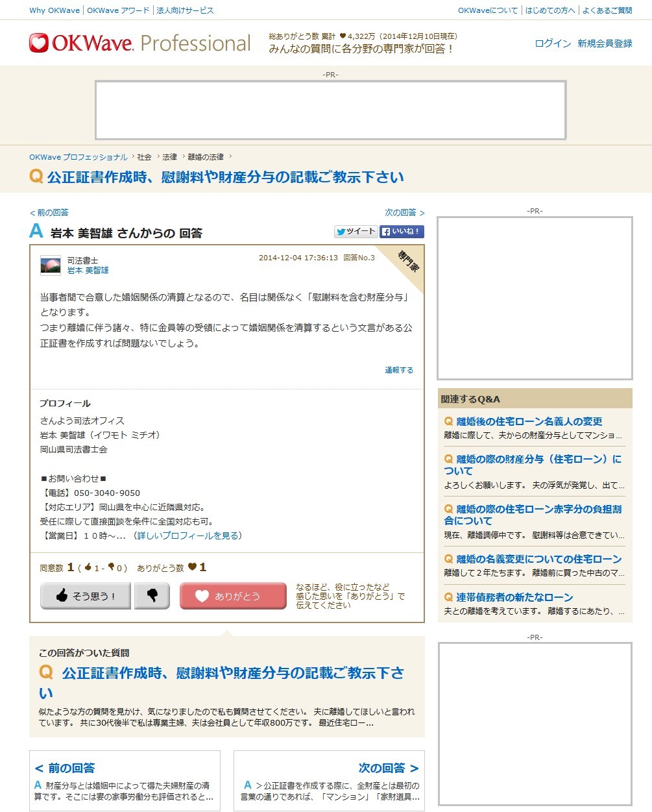
Task: Go to the small < 前の回答 link above the answer
Action: click(49, 212)
